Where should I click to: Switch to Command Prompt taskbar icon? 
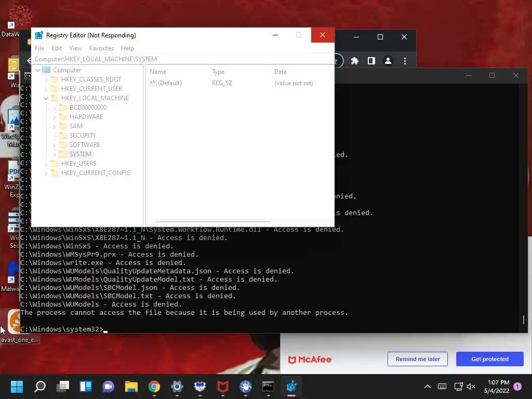coord(269,387)
